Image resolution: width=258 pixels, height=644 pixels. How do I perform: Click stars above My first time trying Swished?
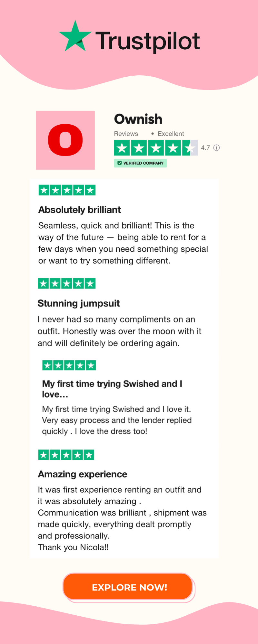pos(69,365)
